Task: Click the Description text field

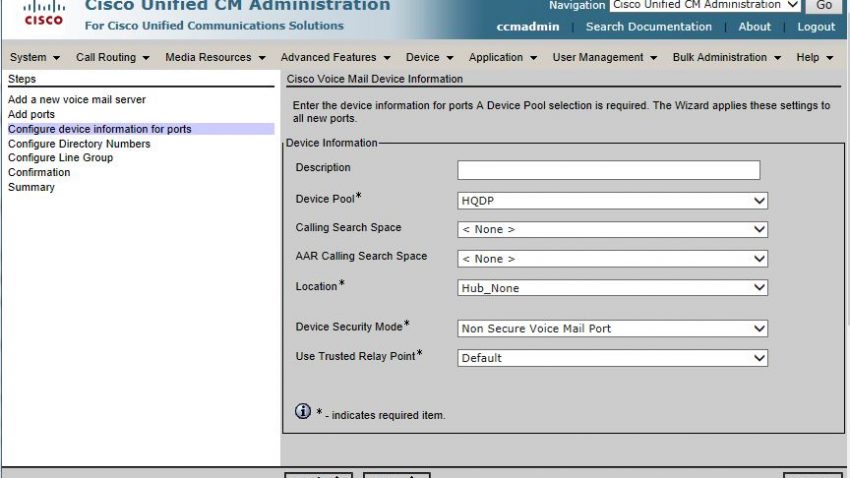Action: pos(608,170)
